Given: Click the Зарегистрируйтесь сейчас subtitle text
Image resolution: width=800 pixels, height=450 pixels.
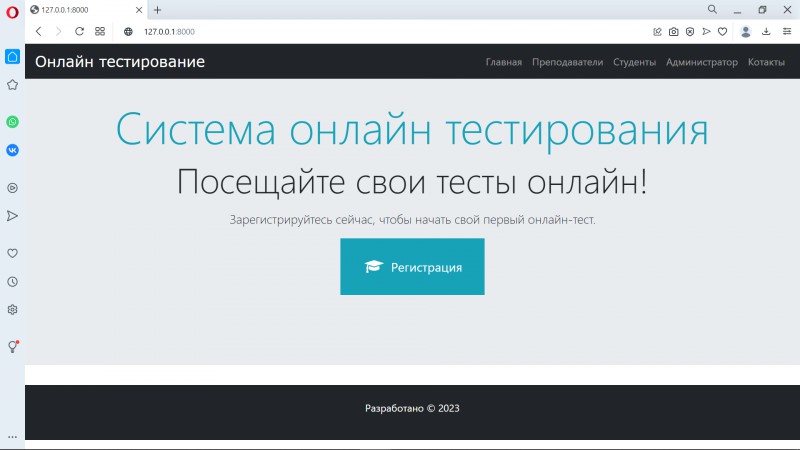Looking at the screenshot, I should tap(412, 220).
